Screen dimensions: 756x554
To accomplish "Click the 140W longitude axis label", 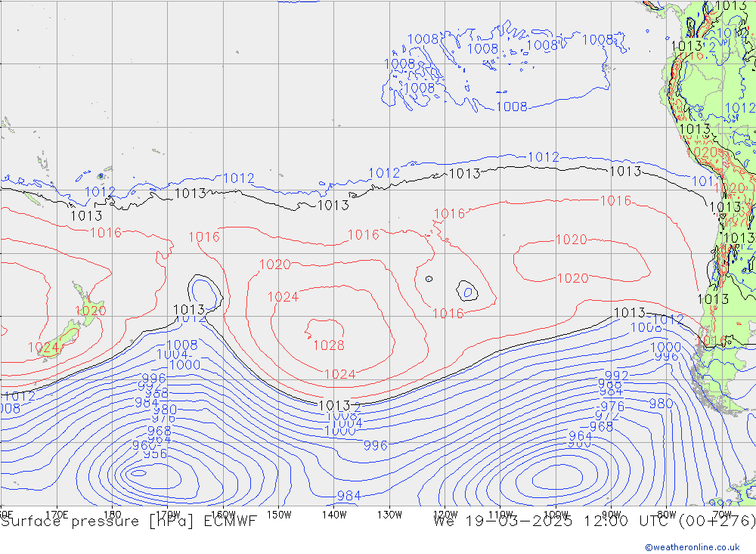I will (334, 515).
